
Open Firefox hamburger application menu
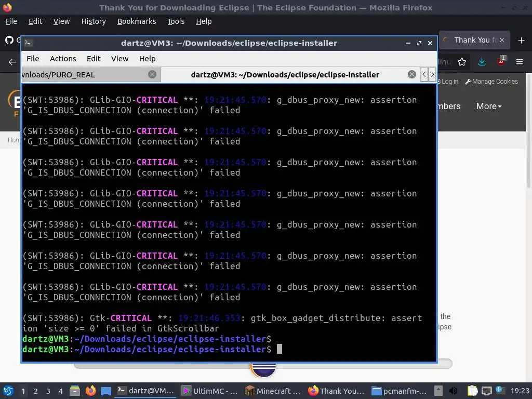[520, 62]
